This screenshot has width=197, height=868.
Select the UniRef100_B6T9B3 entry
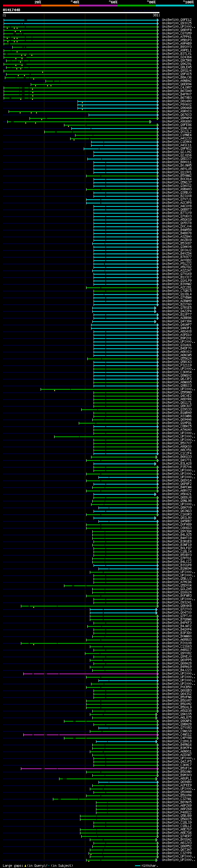(x=177, y=98)
